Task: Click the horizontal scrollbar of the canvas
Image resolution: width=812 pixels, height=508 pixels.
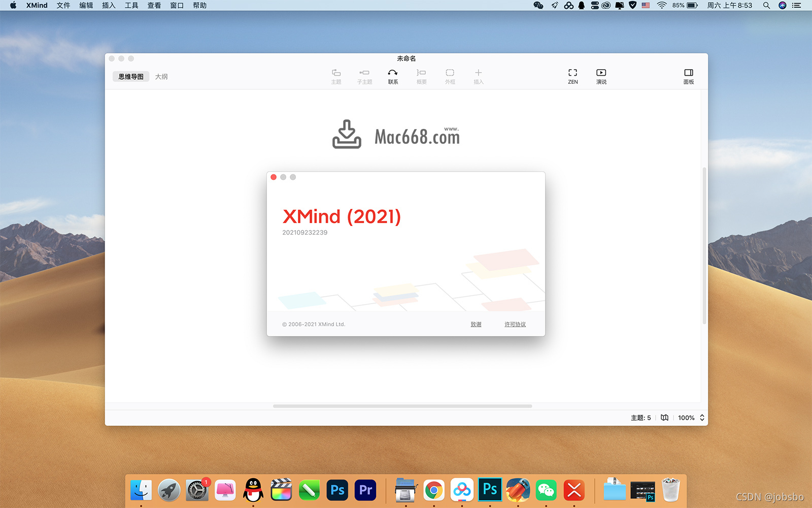Action: [402, 406]
